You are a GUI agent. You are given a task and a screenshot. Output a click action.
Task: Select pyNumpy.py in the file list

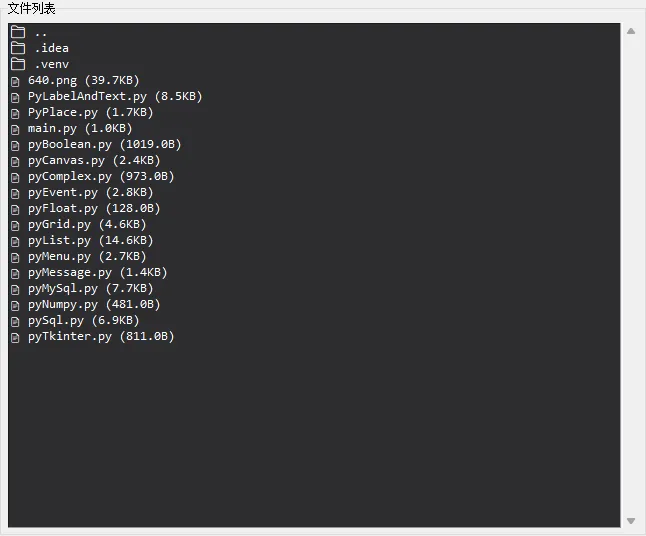(94, 304)
